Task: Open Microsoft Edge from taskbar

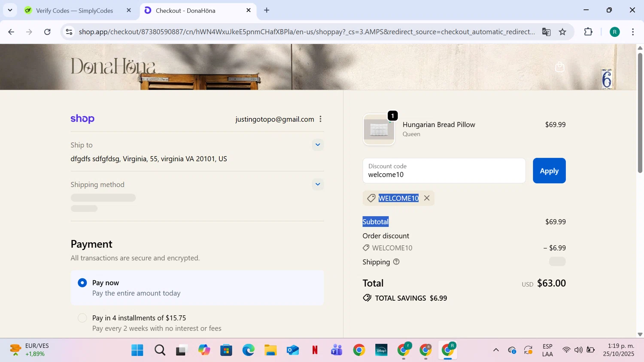Action: pos(249,350)
